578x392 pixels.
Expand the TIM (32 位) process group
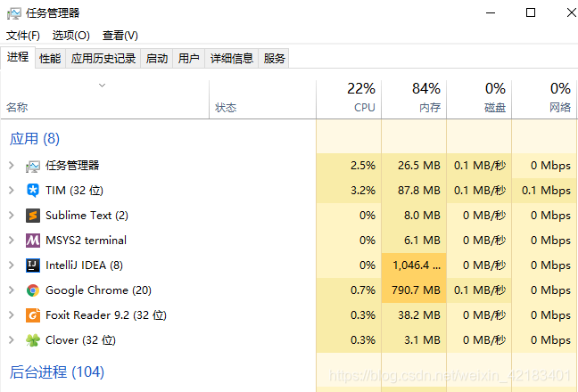point(12,191)
